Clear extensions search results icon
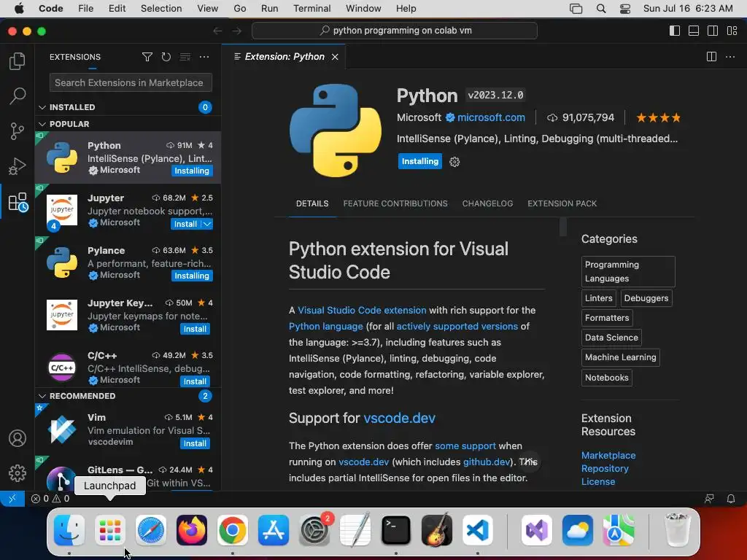The height and width of the screenshot is (560, 747). [x=185, y=57]
